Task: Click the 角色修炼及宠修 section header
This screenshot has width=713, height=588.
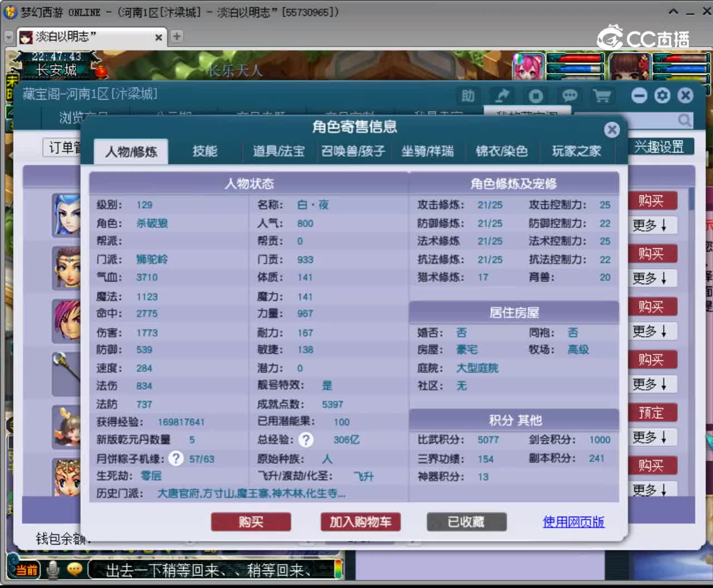Action: pos(514,184)
